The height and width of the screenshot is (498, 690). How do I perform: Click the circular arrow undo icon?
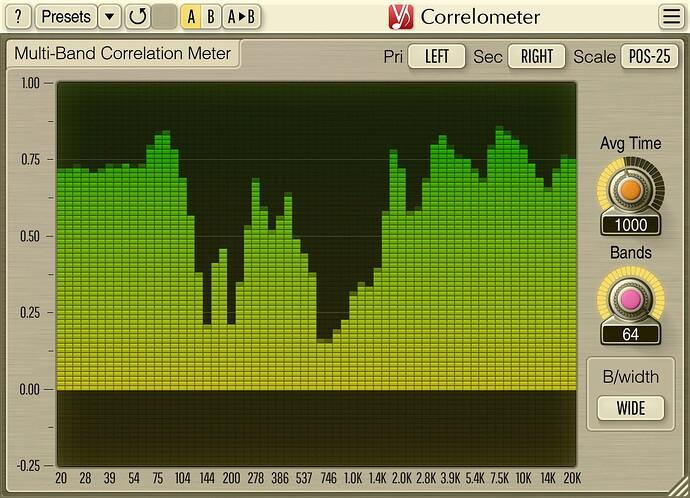click(138, 16)
